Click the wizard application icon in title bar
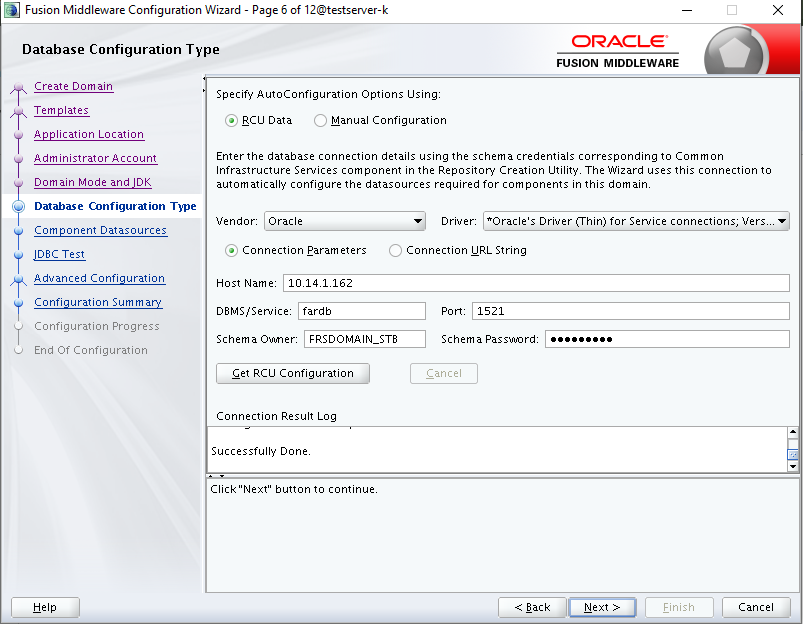803x624 pixels. click(11, 10)
